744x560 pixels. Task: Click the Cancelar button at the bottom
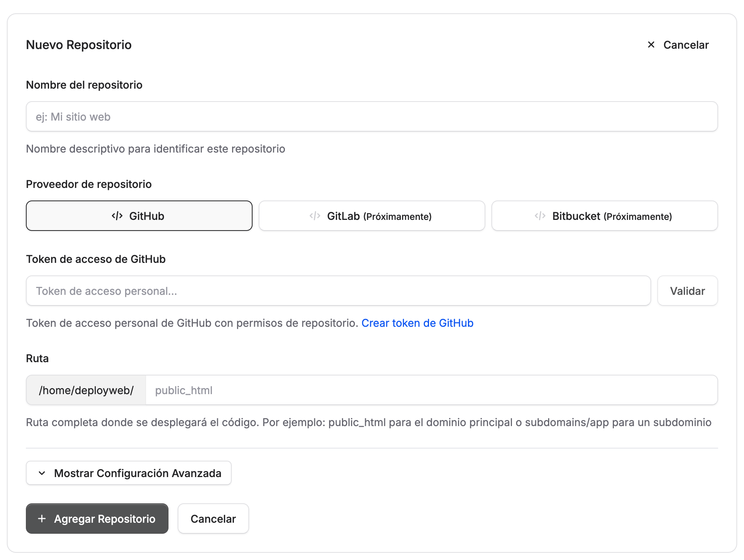(x=213, y=519)
